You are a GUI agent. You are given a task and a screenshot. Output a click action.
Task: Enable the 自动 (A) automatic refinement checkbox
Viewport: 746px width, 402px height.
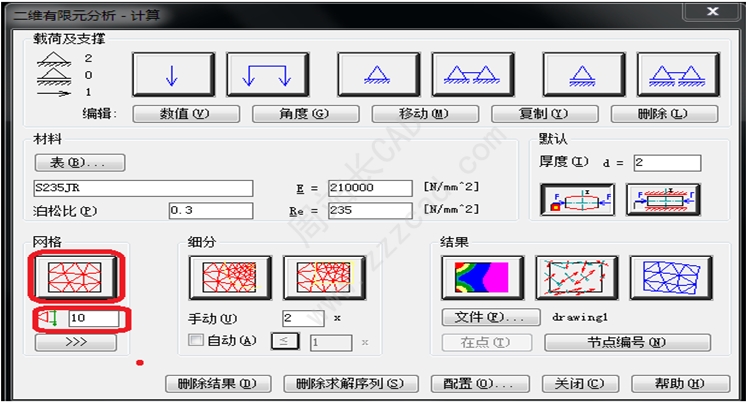[x=196, y=341]
